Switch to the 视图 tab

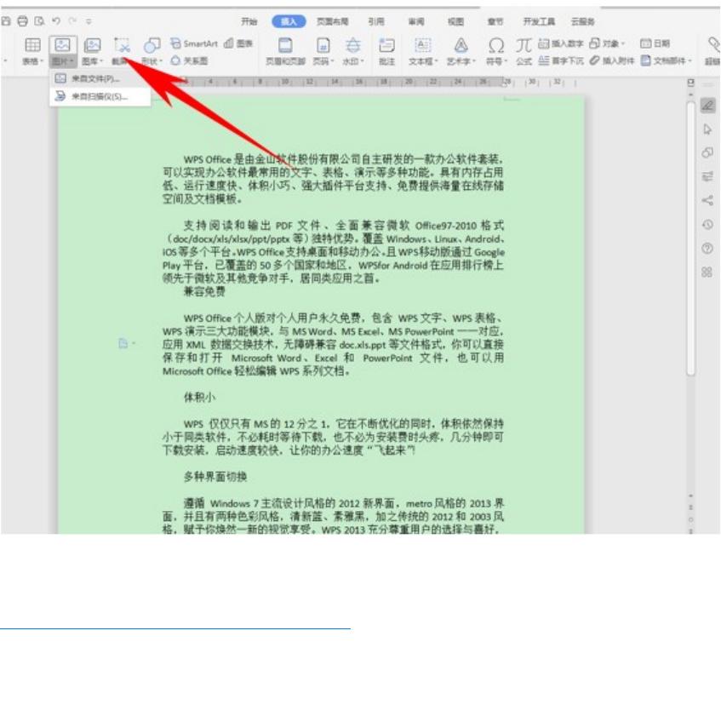(x=455, y=21)
